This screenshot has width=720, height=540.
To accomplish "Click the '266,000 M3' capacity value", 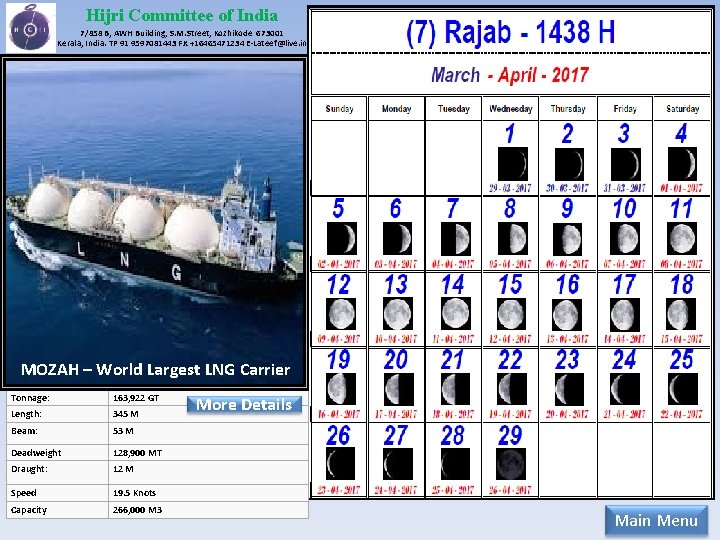I will [137, 510].
